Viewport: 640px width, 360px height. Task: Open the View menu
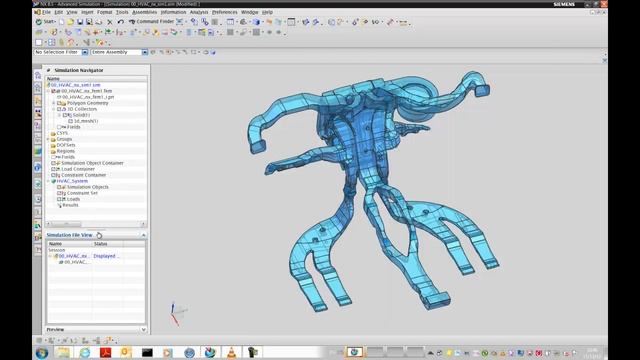[72, 12]
